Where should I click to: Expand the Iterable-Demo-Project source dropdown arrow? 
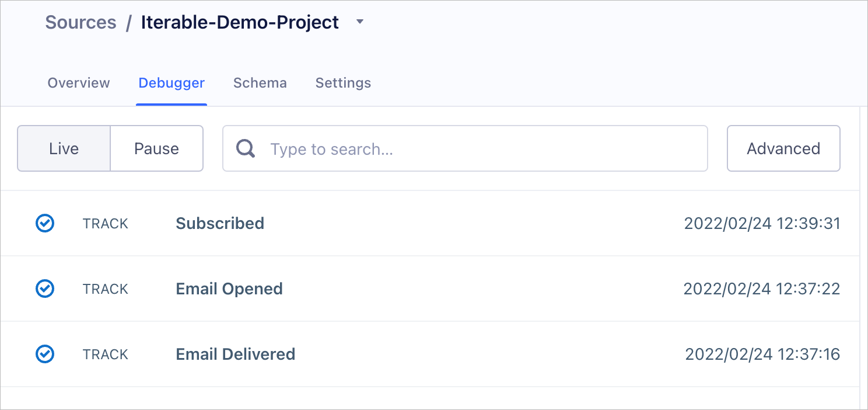(x=360, y=22)
